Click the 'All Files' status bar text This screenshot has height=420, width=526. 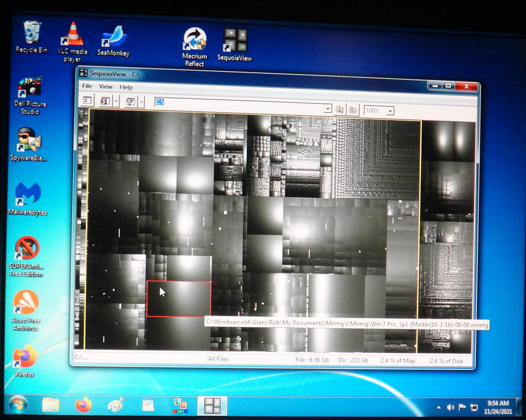click(218, 359)
